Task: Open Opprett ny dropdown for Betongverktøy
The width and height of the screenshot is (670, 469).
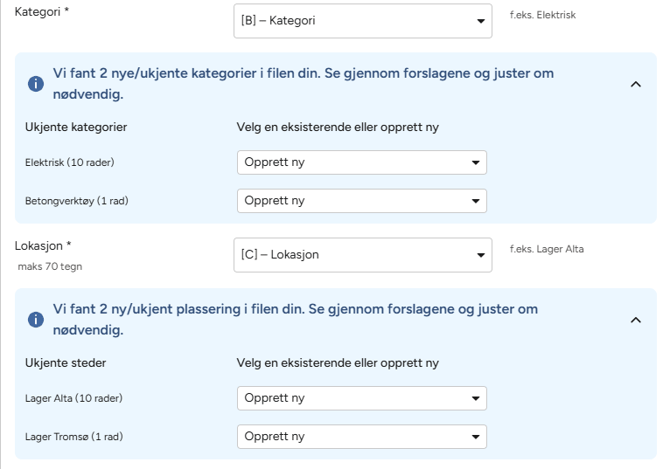Action: click(x=362, y=201)
